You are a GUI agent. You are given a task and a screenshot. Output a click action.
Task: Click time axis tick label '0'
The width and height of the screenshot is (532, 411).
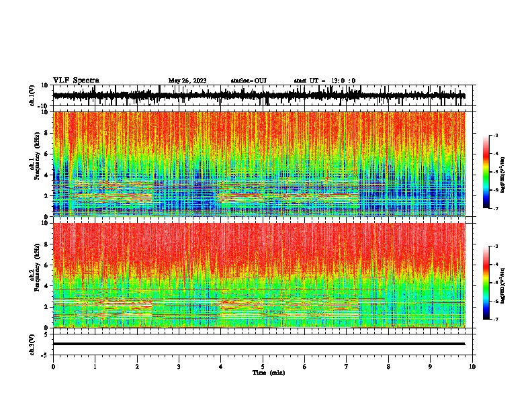53,367
